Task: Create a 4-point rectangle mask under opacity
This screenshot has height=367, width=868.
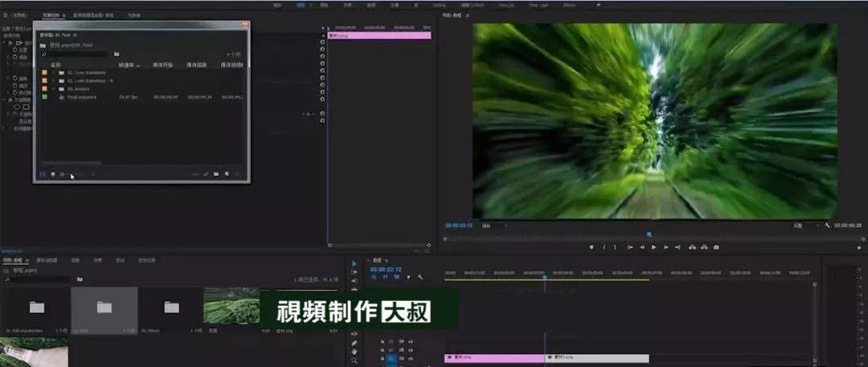Action: 26,107
